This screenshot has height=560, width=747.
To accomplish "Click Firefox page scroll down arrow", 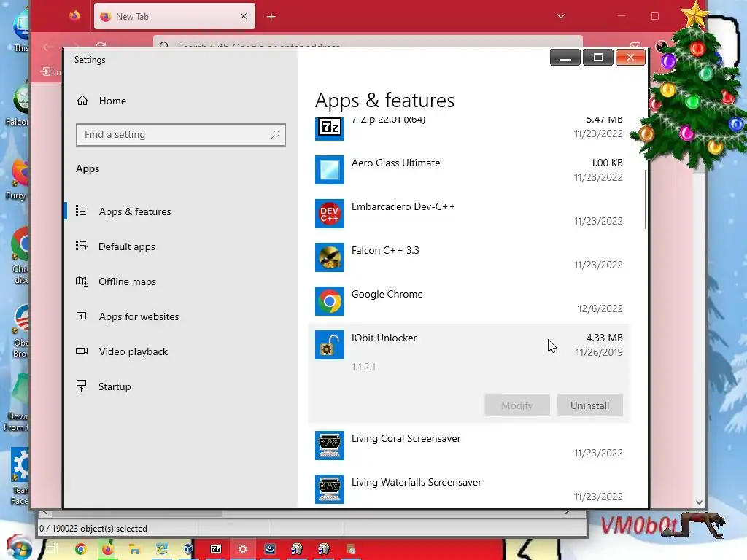I will click(x=699, y=502).
